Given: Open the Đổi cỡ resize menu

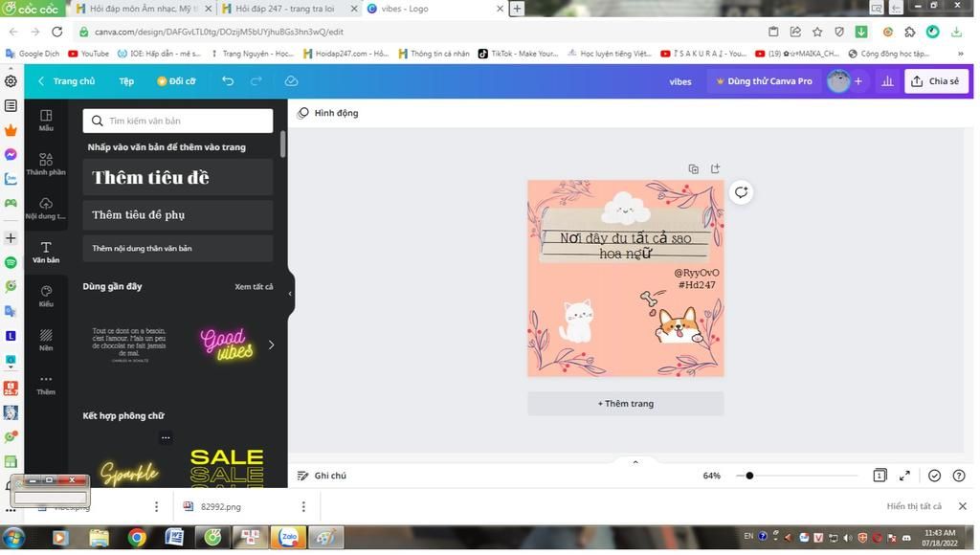Looking at the screenshot, I should pyautogui.click(x=176, y=81).
